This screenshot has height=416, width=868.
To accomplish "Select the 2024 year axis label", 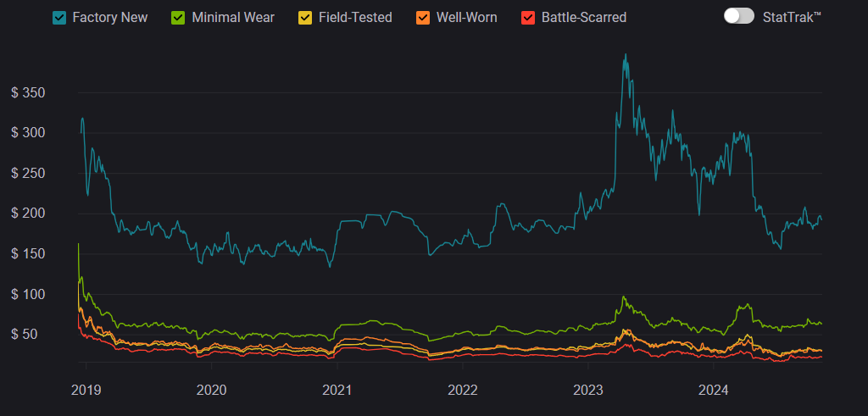I will tap(713, 391).
